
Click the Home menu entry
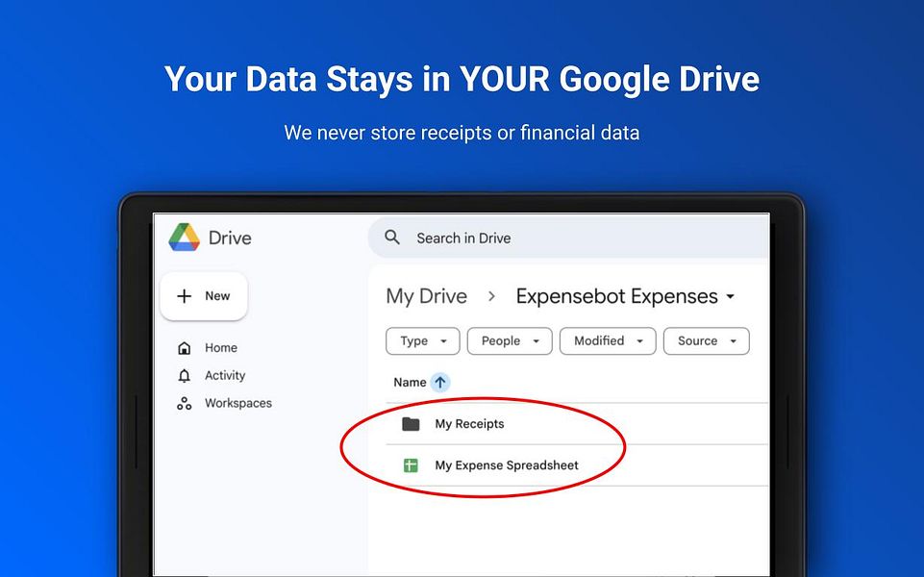pos(220,347)
